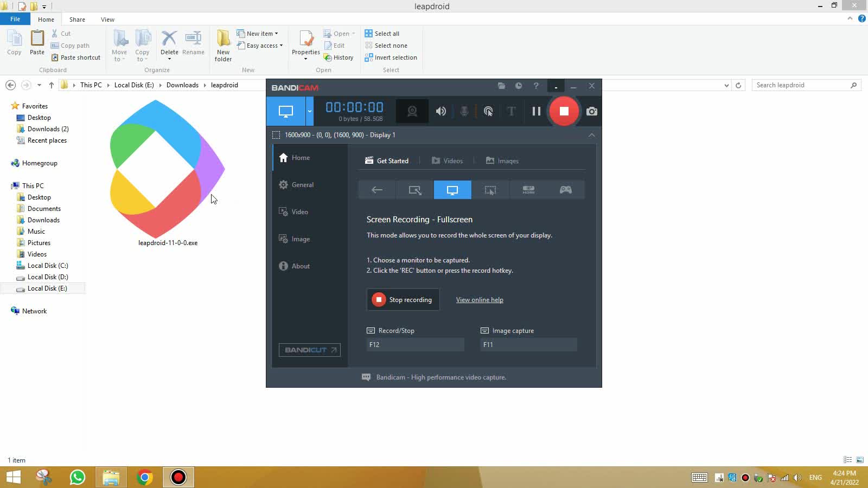This screenshot has width=868, height=488.
Task: Switch to the Images tab in Bandicam
Action: (502, 161)
